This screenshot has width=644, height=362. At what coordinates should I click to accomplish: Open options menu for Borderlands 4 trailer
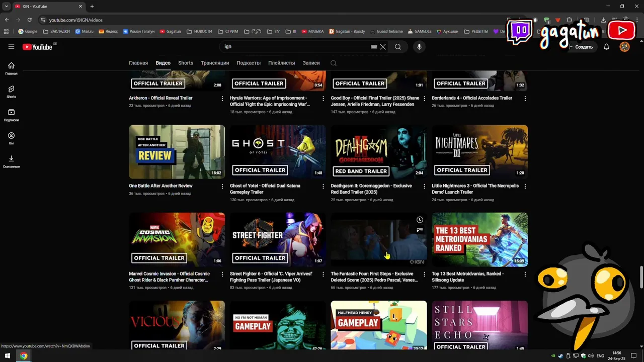(525, 99)
